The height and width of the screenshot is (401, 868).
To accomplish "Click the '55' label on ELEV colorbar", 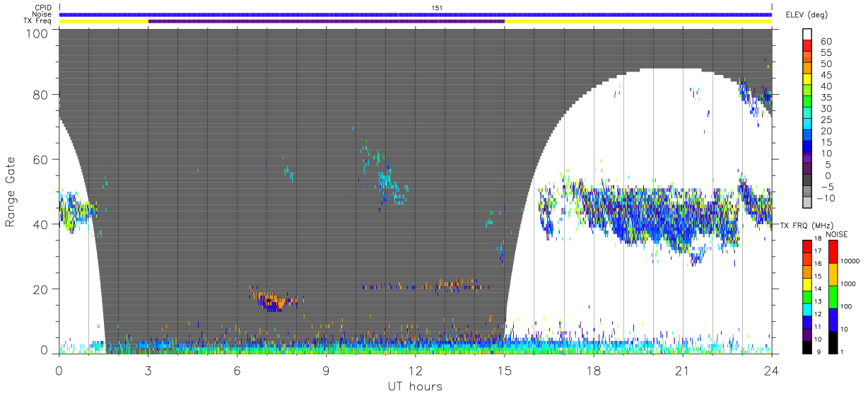I will point(826,52).
